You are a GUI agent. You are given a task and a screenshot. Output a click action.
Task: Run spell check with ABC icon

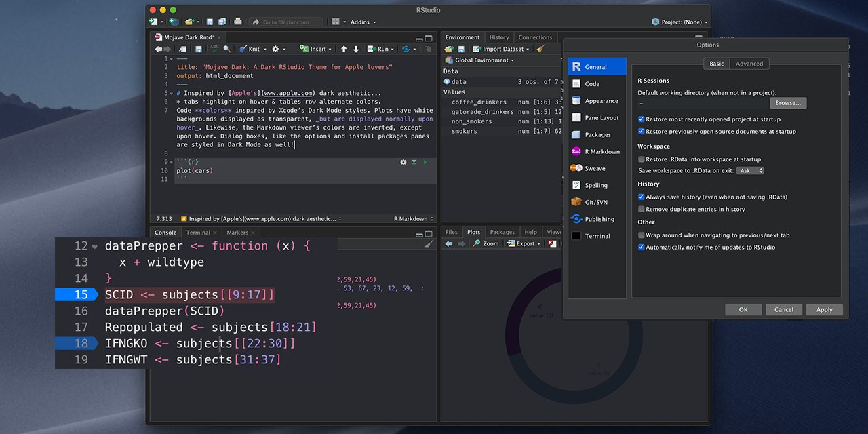[x=214, y=49]
